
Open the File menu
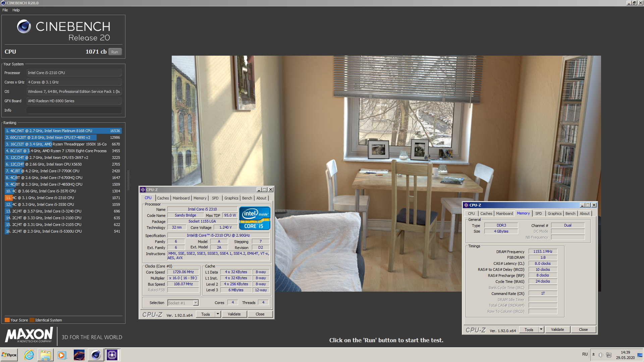coord(5,10)
